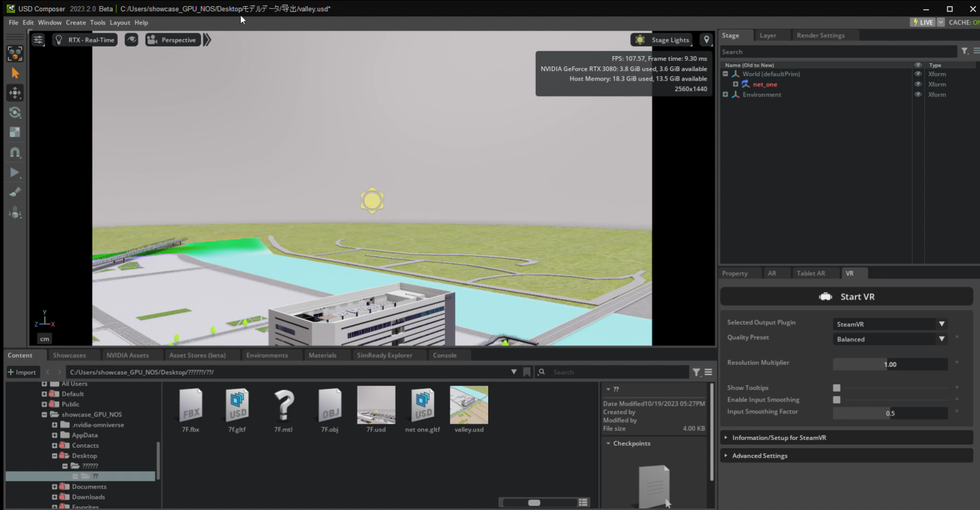Switch to the Tablet AR tab
980x510 pixels.
[x=810, y=273]
